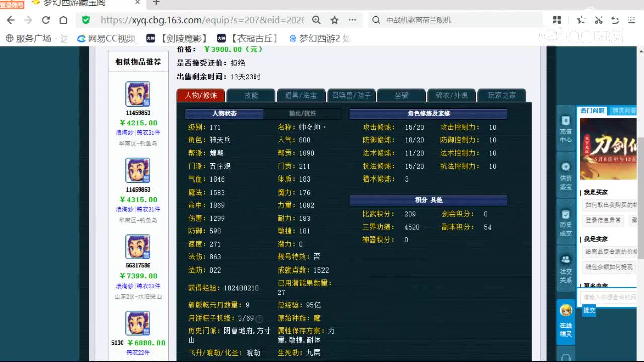Select the 输出/抗性 sub-tab
This screenshot has height=362, width=644.
(302, 113)
